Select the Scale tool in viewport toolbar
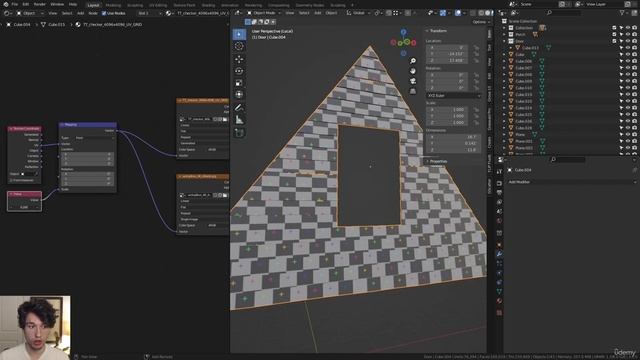Viewport: 640px width, 360px height. [x=239, y=83]
